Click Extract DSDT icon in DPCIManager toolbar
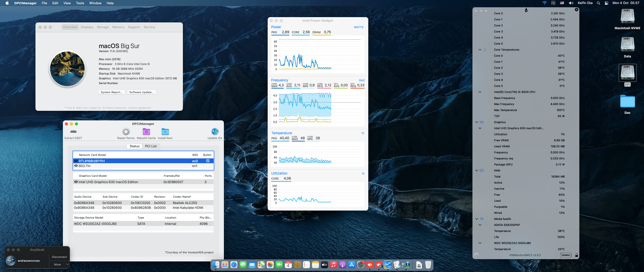The width and height of the screenshot is (644, 272). [73, 131]
